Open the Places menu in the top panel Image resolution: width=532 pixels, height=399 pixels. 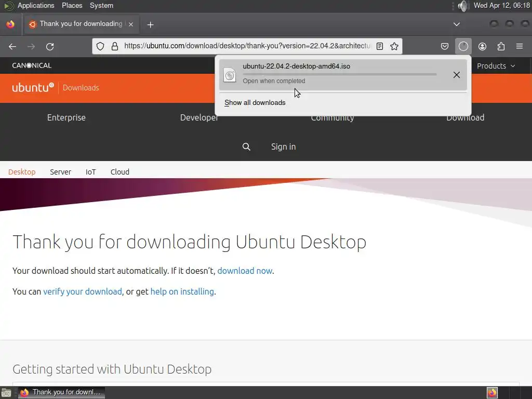coord(72,5)
